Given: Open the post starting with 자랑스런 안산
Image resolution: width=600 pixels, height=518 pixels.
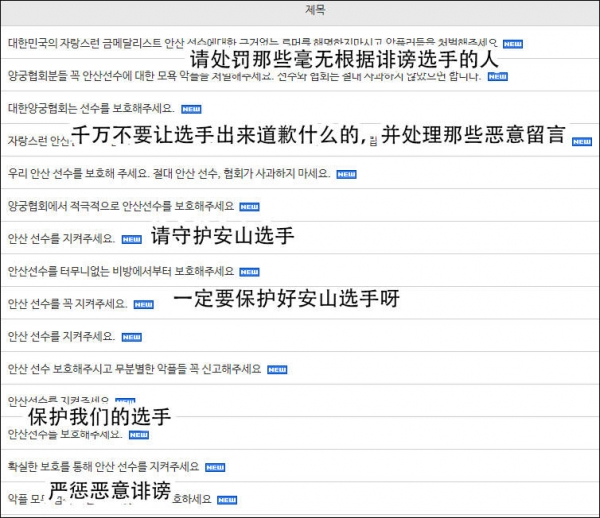Looking at the screenshot, I should (x=38, y=141).
